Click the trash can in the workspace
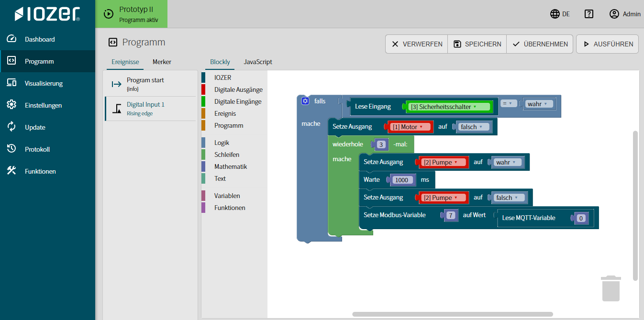Viewport: 644px width, 320px height. pyautogui.click(x=611, y=288)
